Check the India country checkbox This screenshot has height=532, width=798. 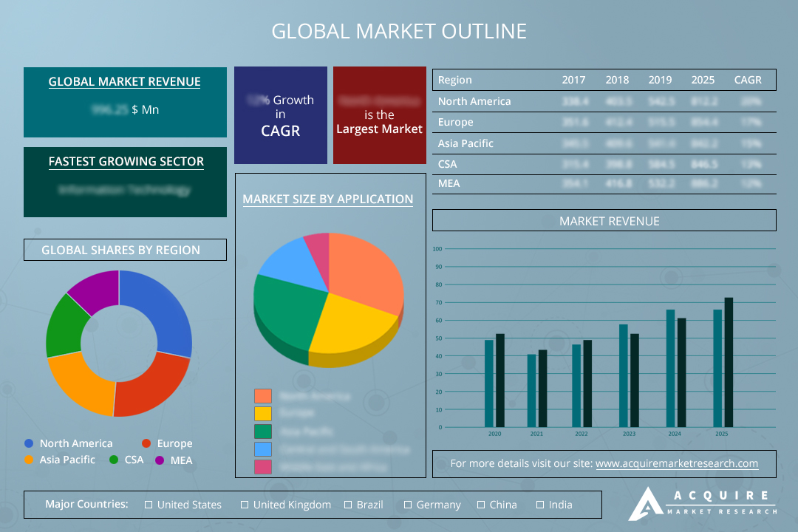[x=540, y=505]
